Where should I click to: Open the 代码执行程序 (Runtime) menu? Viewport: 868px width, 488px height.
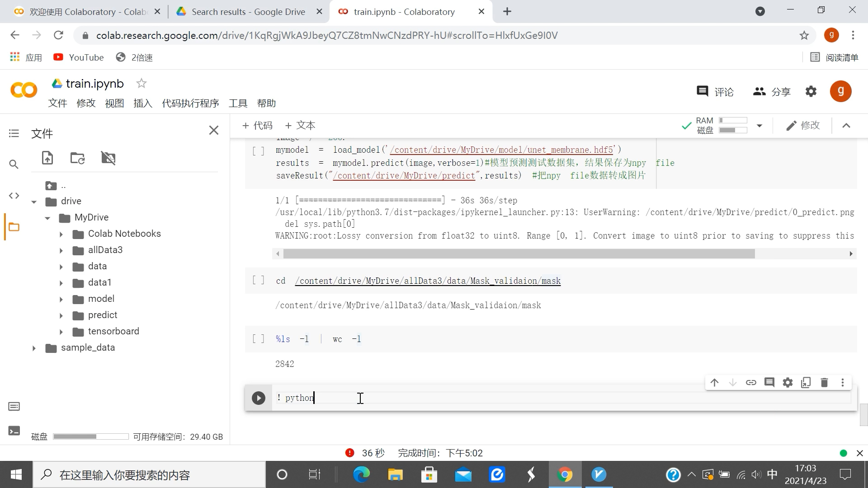(x=190, y=103)
